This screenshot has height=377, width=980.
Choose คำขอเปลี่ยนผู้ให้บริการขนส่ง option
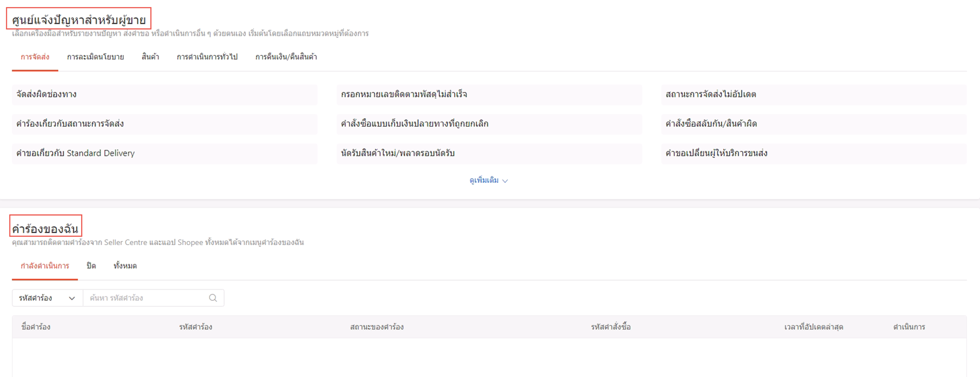814,154
